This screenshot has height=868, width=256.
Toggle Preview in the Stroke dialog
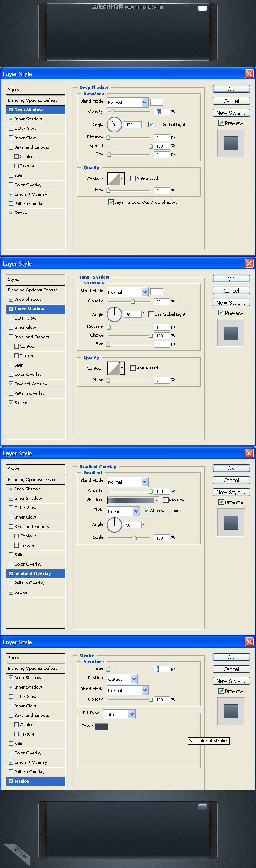(221, 691)
